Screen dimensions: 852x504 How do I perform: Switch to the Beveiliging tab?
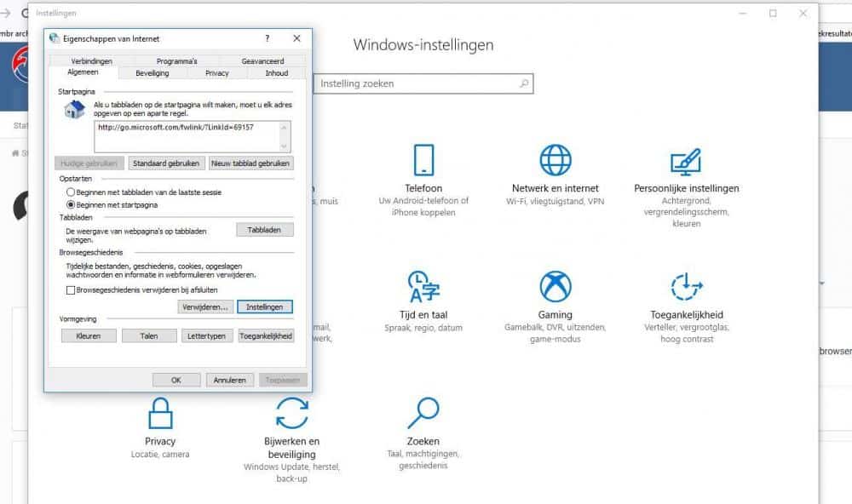pos(153,73)
